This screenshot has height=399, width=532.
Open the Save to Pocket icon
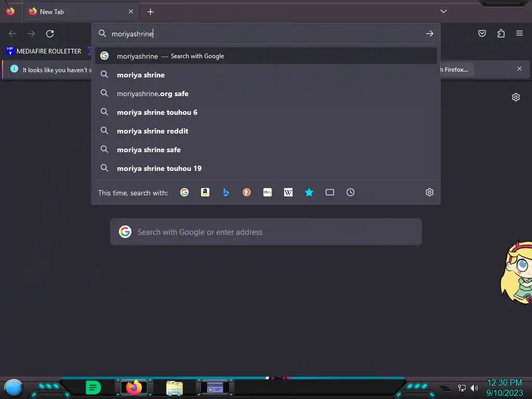tap(482, 33)
